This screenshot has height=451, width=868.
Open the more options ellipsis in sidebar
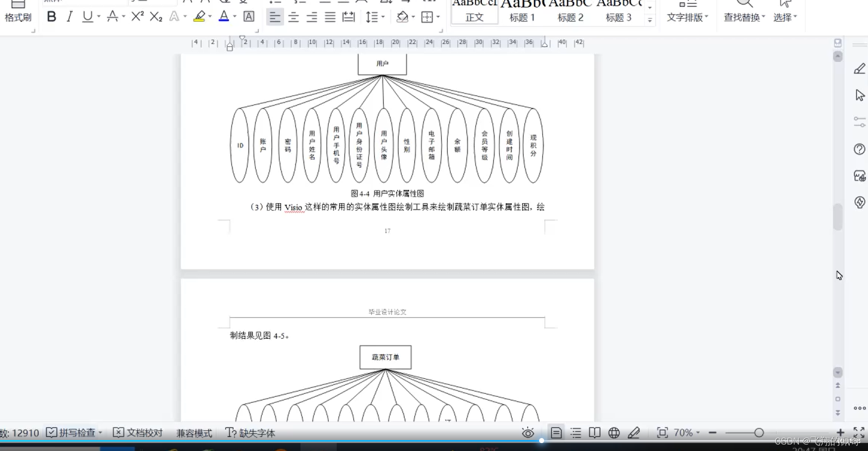(x=860, y=408)
